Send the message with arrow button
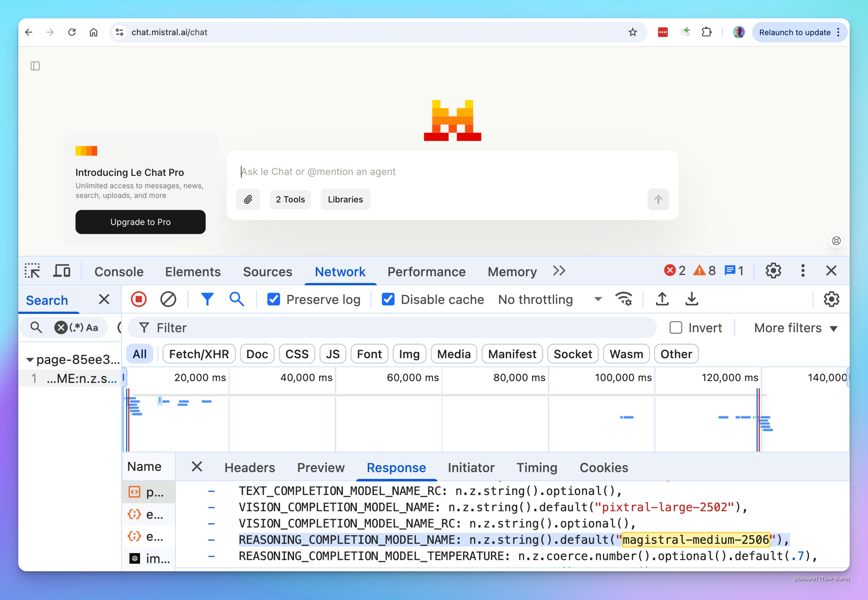Viewport: 868px width, 600px height. 658,199
